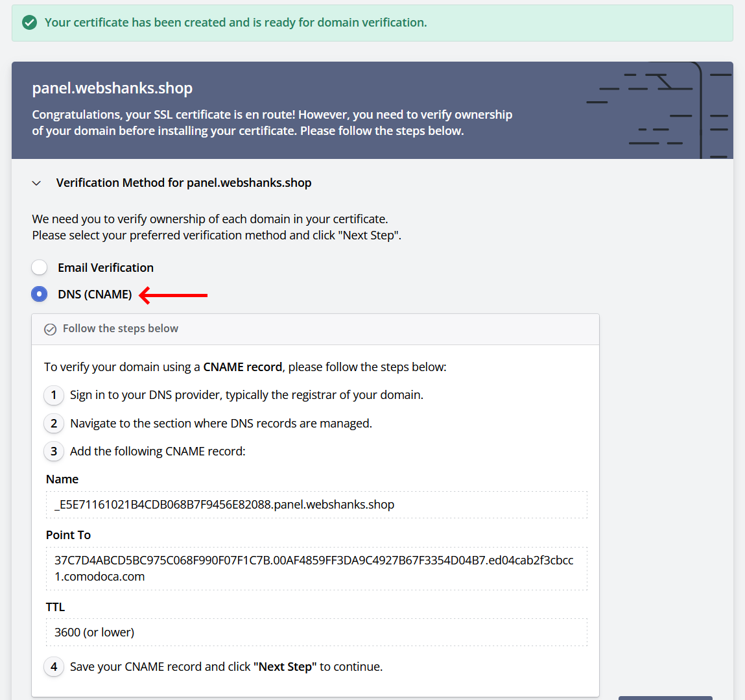The image size is (745, 700).
Task: Click the DNS (CNAME) label text
Action: click(x=95, y=295)
